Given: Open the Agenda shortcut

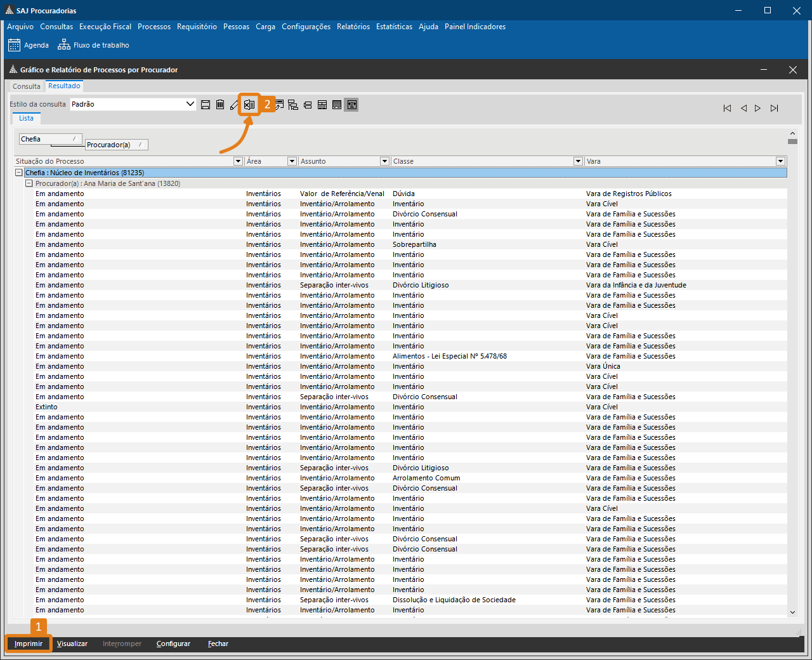Looking at the screenshot, I should point(29,45).
